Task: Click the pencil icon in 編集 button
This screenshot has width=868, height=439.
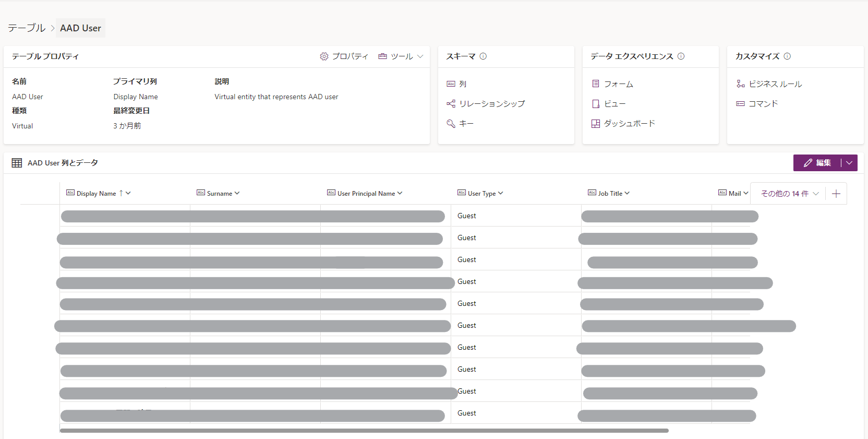Action: tap(808, 163)
